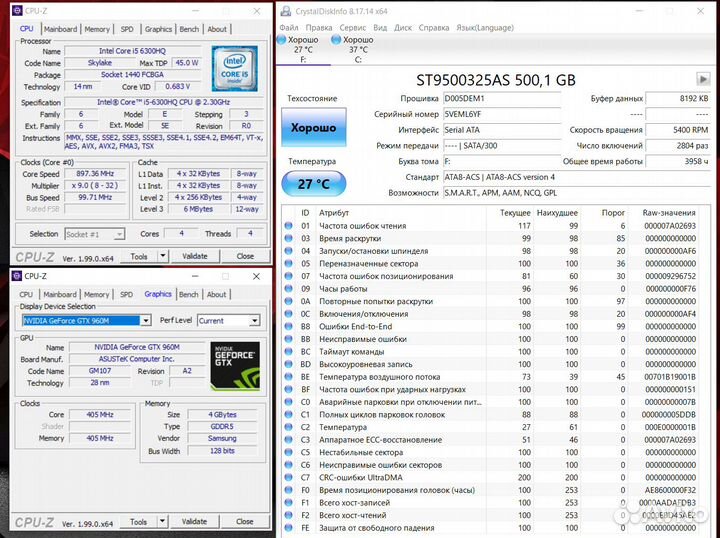
Task: Click the next disk arrow button
Action: 702,79
